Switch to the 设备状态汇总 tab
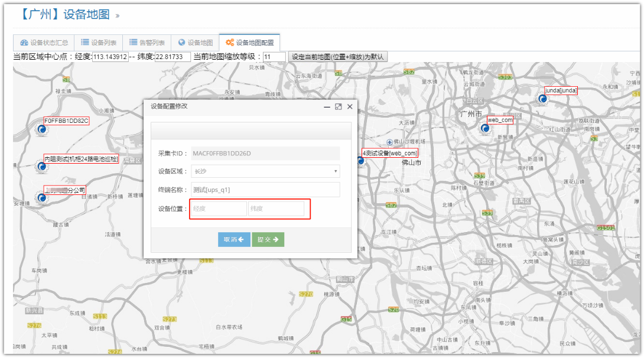Viewport: 644px width, 358px height. (x=44, y=43)
